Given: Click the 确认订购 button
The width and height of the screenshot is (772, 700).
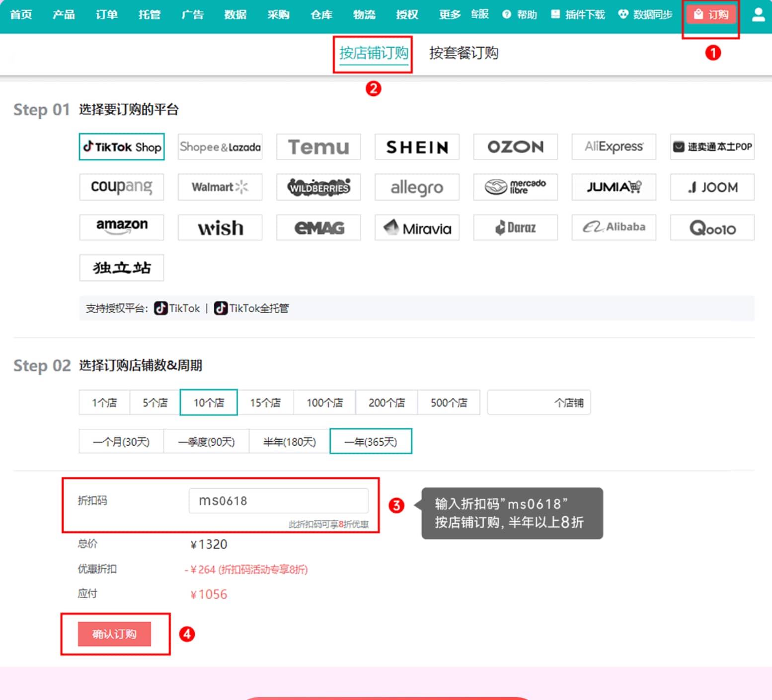Looking at the screenshot, I should [x=114, y=634].
